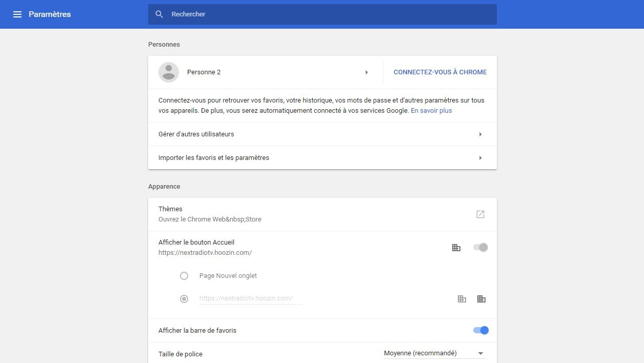Expand the Personne 2 arrow
The image size is (644, 363).
pos(367,72)
